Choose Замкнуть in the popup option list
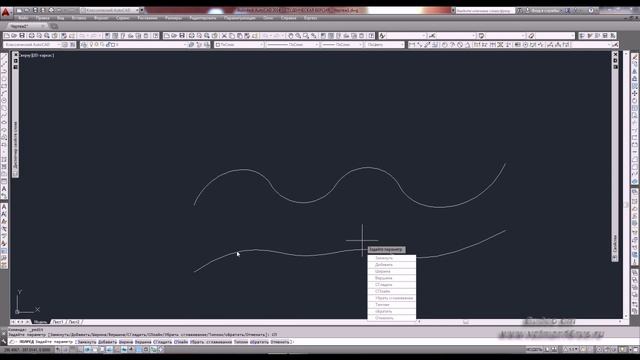 tap(392, 258)
